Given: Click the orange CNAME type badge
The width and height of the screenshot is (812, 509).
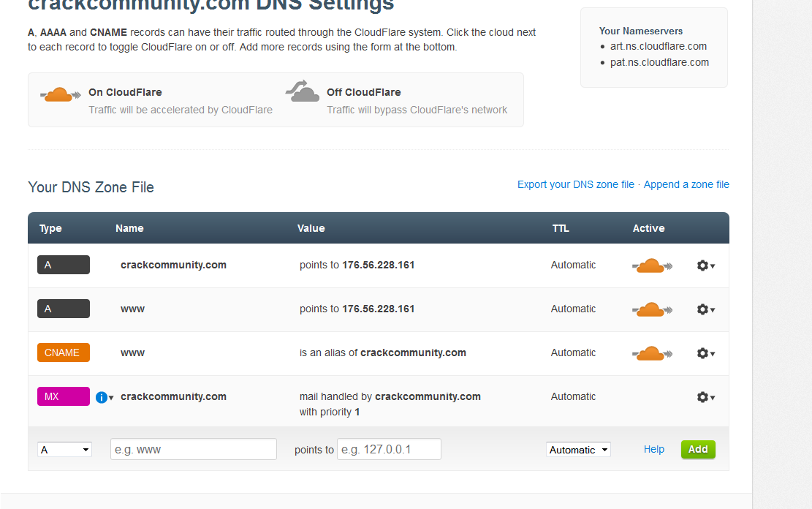Looking at the screenshot, I should [63, 352].
